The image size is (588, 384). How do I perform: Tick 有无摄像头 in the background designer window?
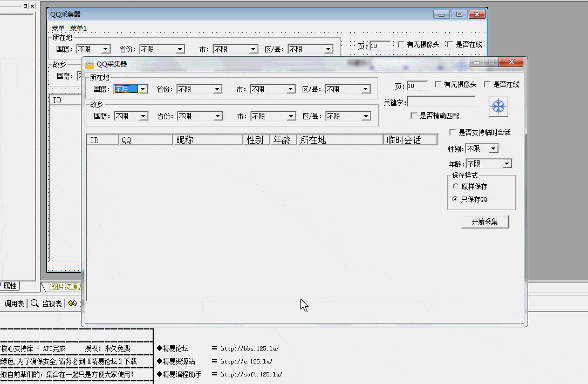tap(400, 44)
